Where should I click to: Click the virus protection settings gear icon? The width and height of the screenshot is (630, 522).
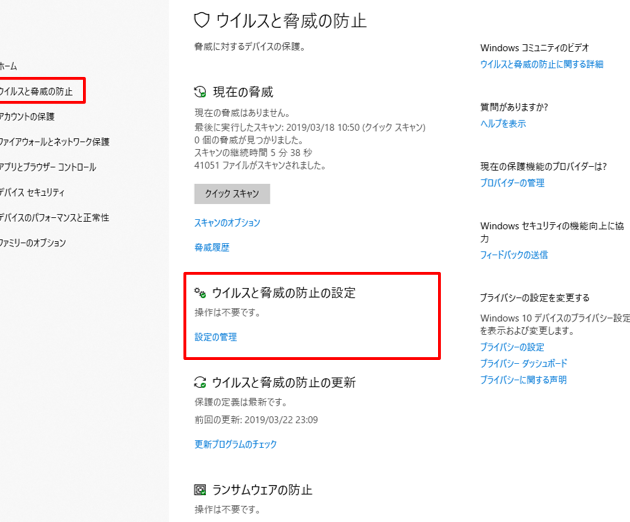pos(200,293)
